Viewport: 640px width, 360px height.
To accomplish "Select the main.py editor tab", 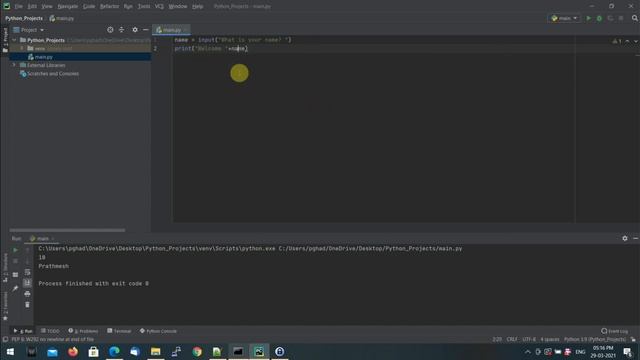I will (x=171, y=30).
